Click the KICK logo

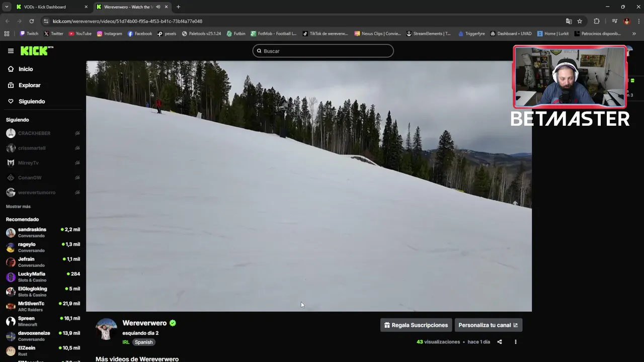(x=36, y=51)
